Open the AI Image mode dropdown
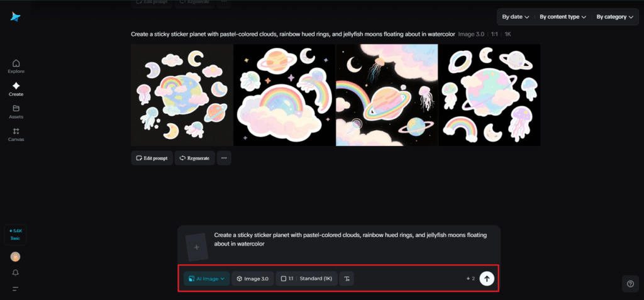Screen dimensions: 644x300 pos(206,279)
